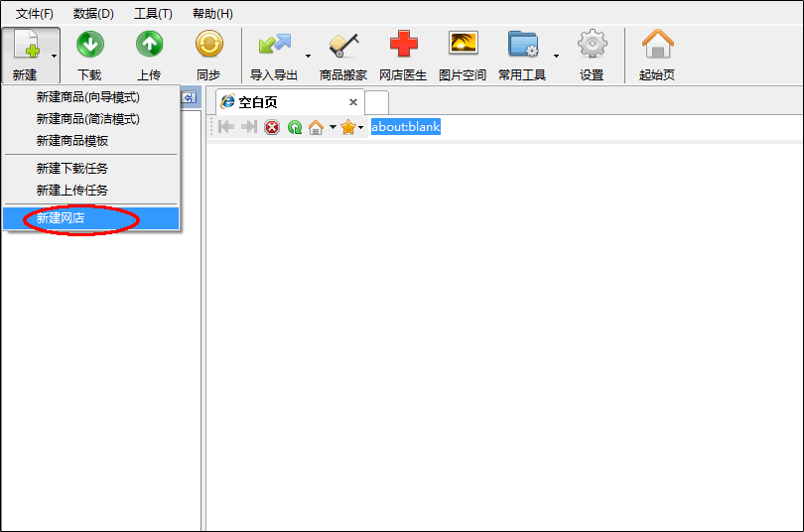The image size is (804, 532).
Task: Open a new blank tab
Action: [x=377, y=102]
